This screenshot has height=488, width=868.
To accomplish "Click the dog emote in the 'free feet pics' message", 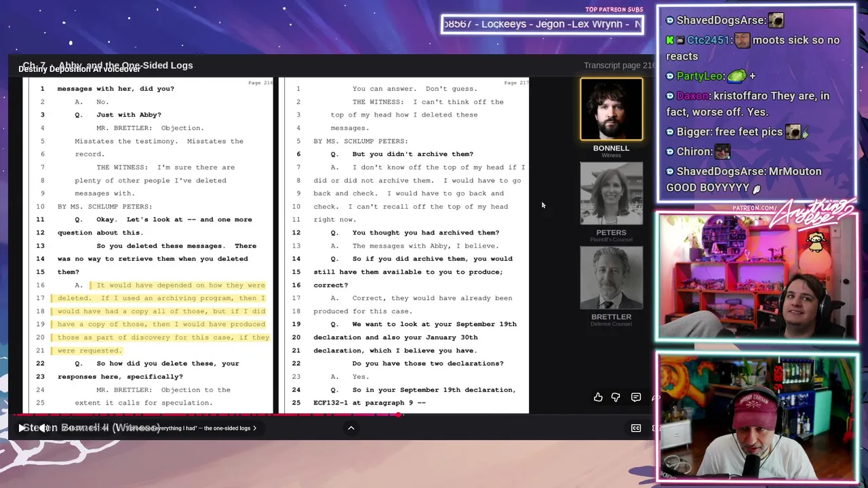I will (793, 131).
